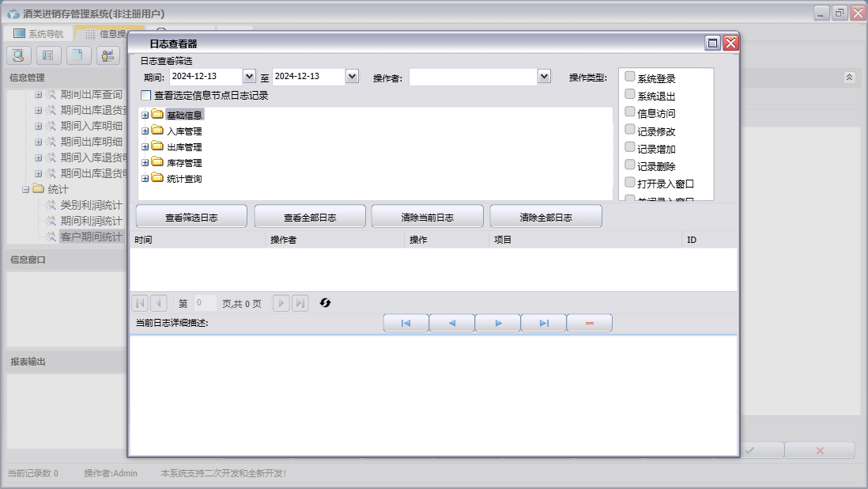
Task: Click the 出库管理 folder icon
Action: click(157, 146)
